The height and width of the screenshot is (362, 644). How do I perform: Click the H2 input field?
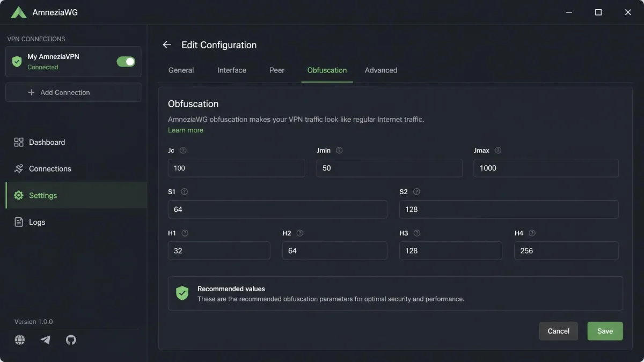[x=335, y=250]
